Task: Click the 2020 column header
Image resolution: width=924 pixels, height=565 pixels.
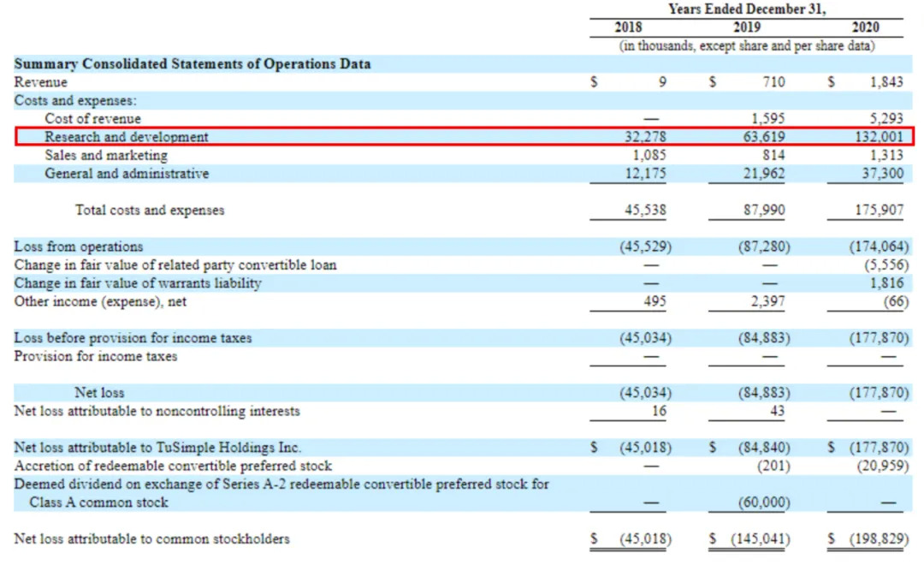Action: coord(865,27)
